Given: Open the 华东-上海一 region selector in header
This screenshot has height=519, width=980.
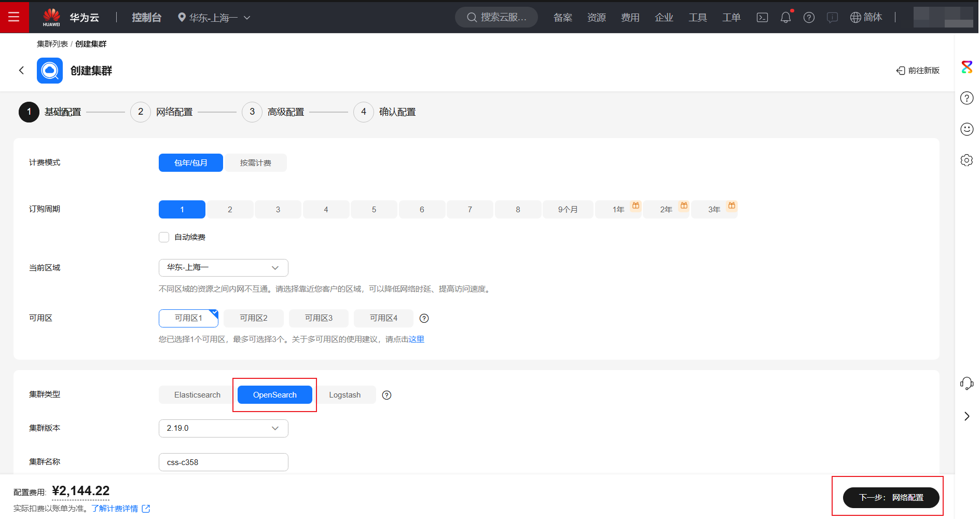Looking at the screenshot, I should point(214,18).
